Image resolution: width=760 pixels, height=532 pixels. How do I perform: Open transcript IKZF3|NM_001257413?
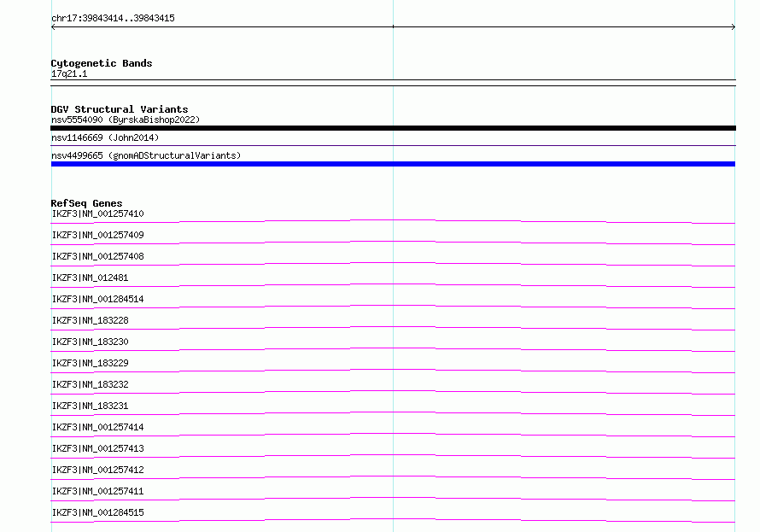click(x=98, y=448)
